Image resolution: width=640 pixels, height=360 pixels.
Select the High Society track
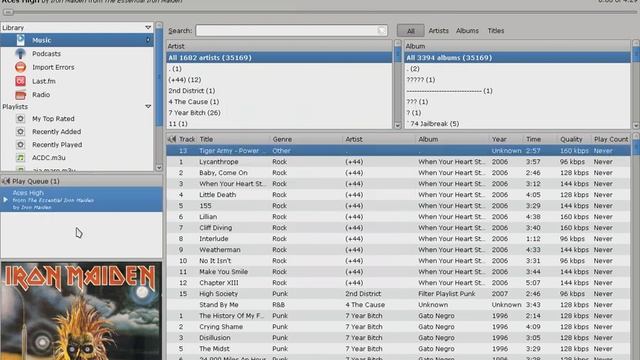pyautogui.click(x=398, y=293)
